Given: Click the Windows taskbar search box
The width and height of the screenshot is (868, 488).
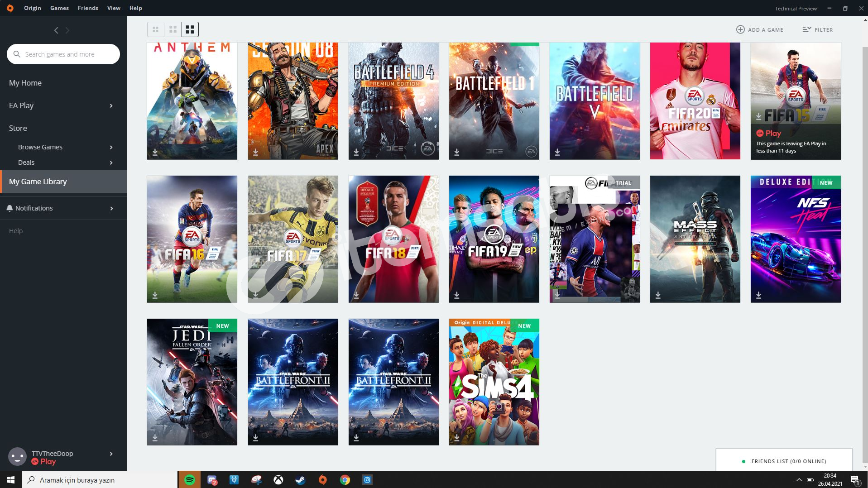Looking at the screenshot, I should [100, 480].
